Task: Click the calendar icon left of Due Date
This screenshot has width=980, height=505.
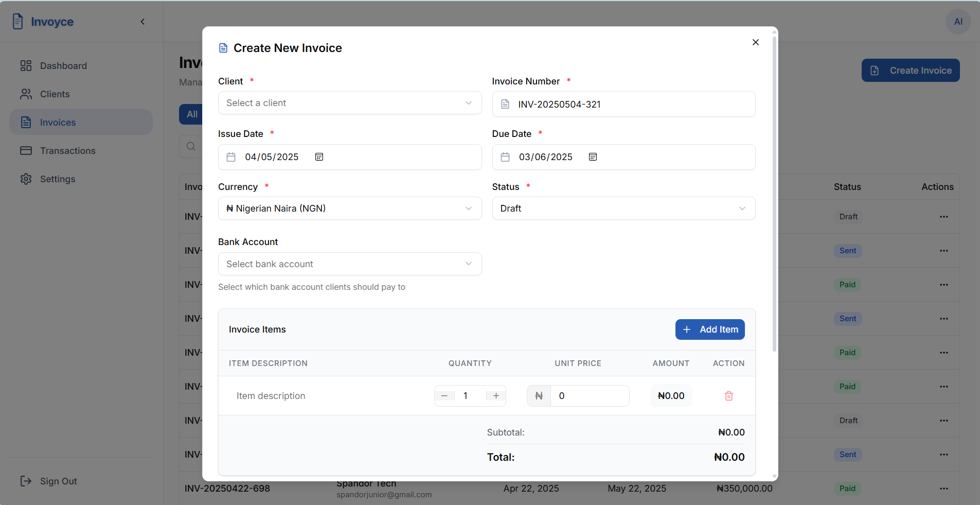Action: tap(505, 157)
